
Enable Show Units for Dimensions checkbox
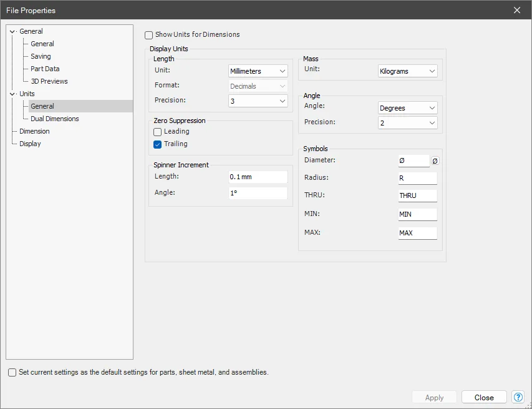click(x=148, y=35)
